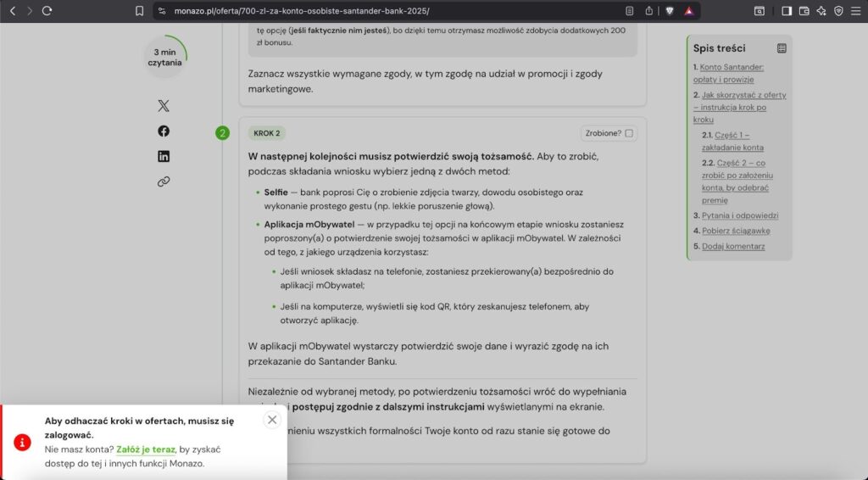Jump to 'Pytania i odpowiedzi' section

tap(735, 215)
